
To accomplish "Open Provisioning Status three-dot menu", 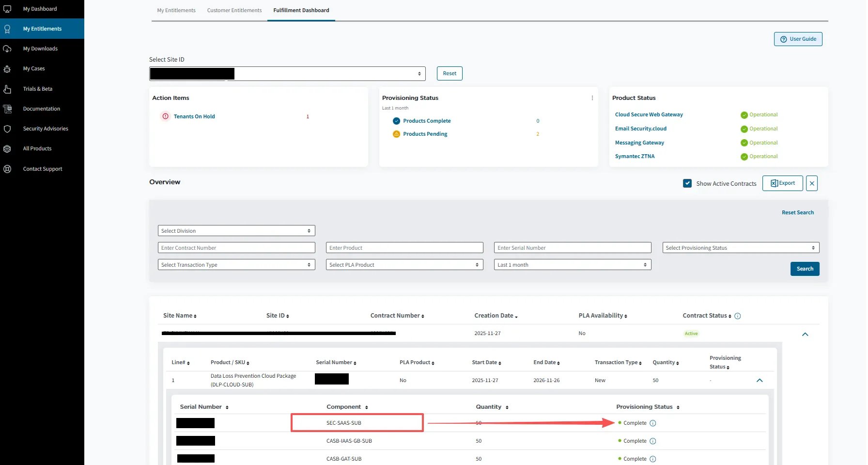I will point(592,98).
